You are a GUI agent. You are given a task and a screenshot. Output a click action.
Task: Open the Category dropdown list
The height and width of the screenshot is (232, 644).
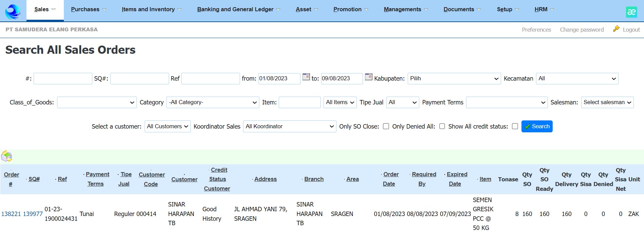[x=213, y=102]
